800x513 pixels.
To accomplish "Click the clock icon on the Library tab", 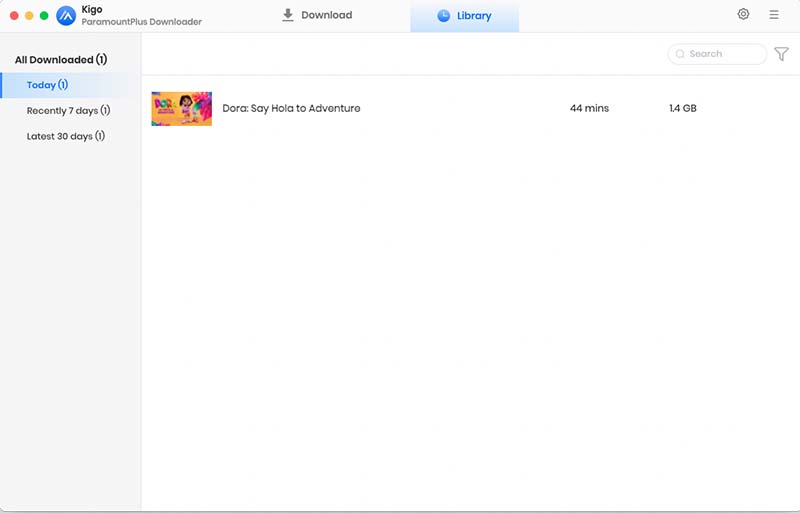I will tap(444, 16).
